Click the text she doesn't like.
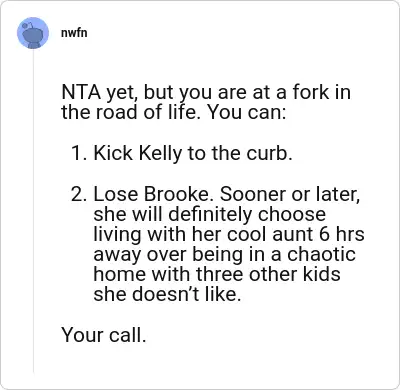 click(167, 294)
